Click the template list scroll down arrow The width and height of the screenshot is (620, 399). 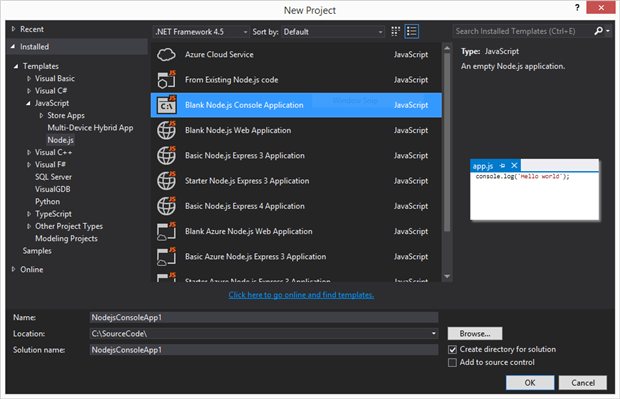pos(447,276)
